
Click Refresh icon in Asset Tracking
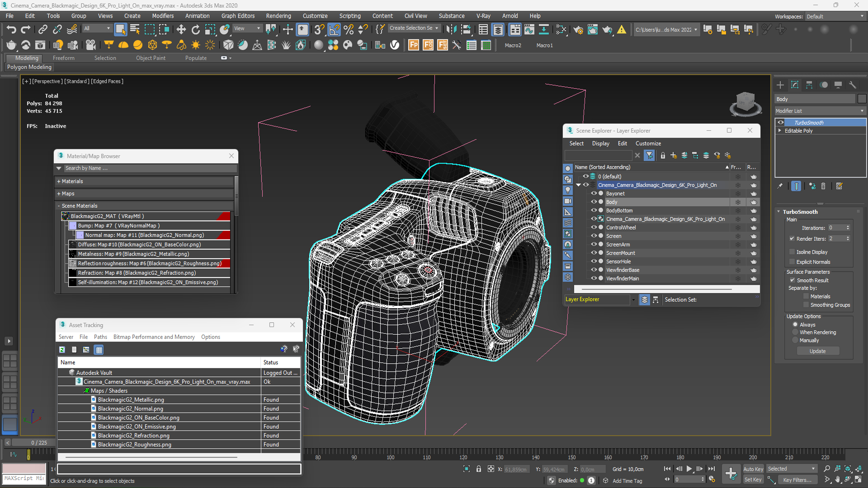click(62, 350)
